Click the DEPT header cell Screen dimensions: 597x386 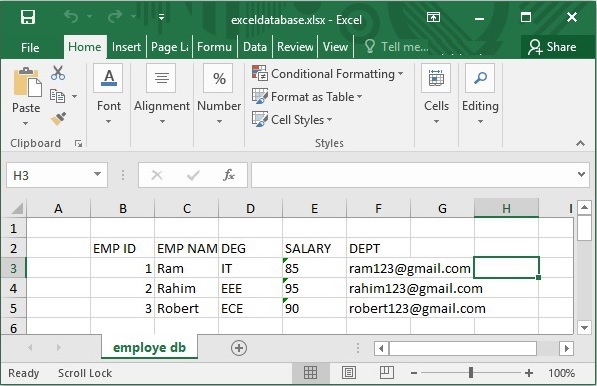(378, 248)
